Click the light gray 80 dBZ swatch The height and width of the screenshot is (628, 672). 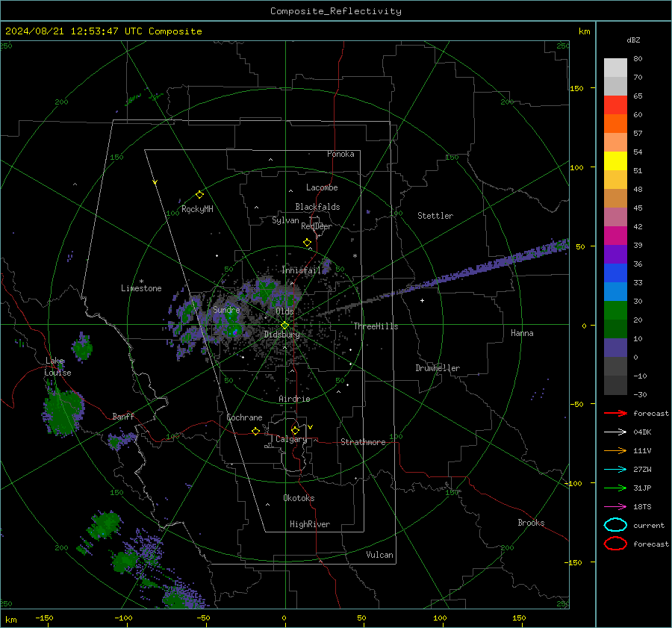[615, 67]
